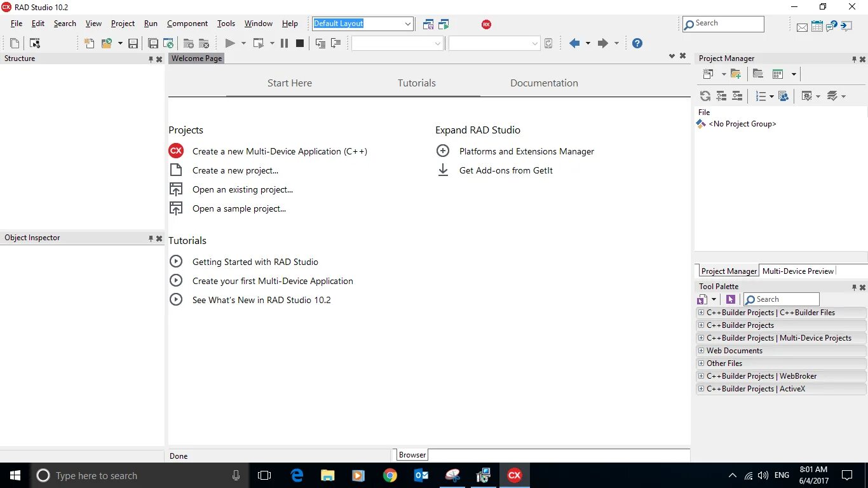Click Getting Started with RAD Studio tutorial
This screenshot has height=488, width=868.
pos(255,262)
